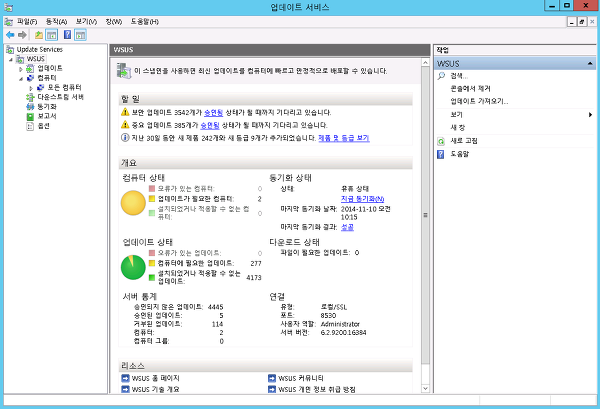Click the 성공 sync result link
Screen dimensions: 600x409
[347, 227]
